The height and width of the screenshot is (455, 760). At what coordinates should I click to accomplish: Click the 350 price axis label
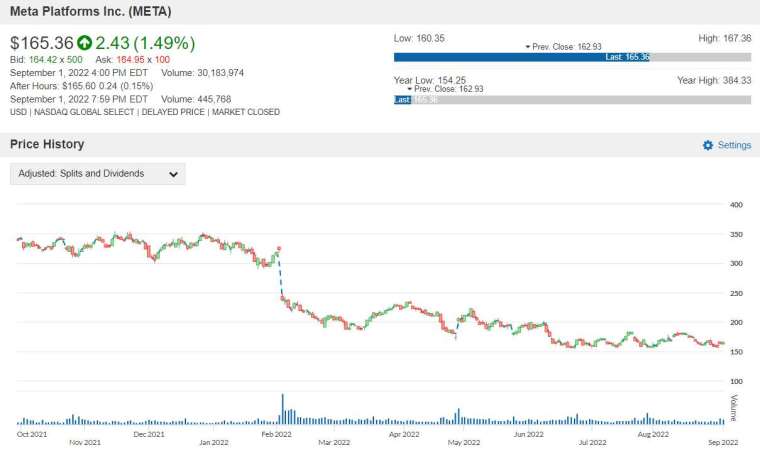(x=736, y=235)
